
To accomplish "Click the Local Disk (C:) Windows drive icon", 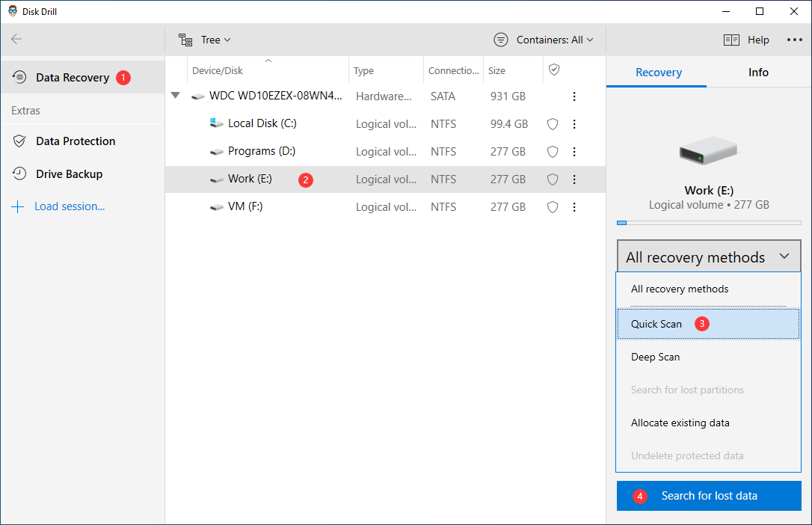I will pos(216,123).
